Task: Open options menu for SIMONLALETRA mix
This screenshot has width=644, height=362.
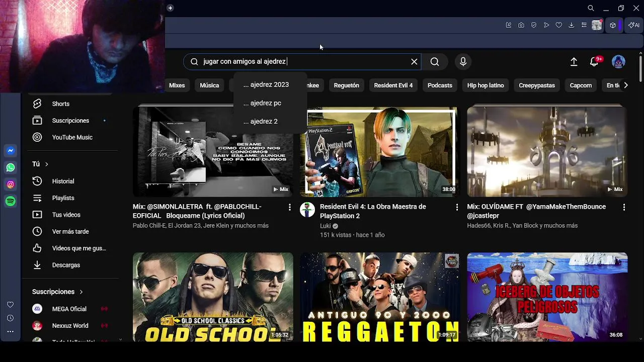Action: (x=289, y=207)
